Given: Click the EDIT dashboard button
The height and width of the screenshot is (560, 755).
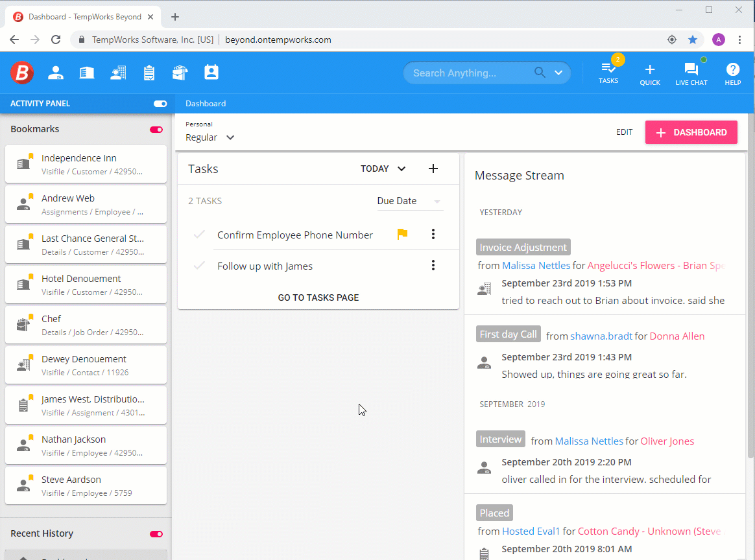Looking at the screenshot, I should (x=625, y=132).
